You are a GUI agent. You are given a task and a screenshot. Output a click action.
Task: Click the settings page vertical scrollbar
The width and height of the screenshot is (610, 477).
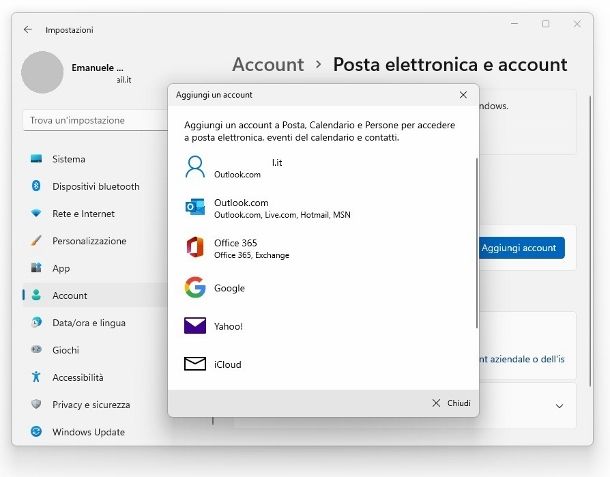(x=591, y=240)
